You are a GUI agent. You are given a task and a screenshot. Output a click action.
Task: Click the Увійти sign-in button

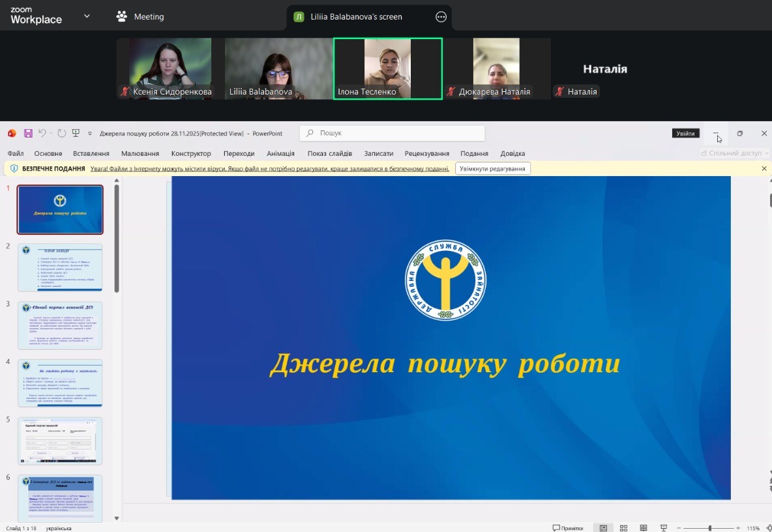(685, 134)
